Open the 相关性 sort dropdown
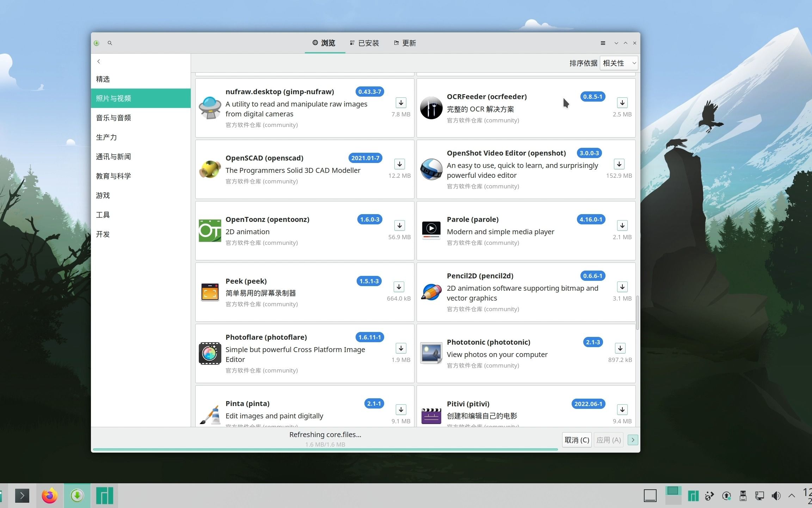The image size is (812, 508). [619, 63]
